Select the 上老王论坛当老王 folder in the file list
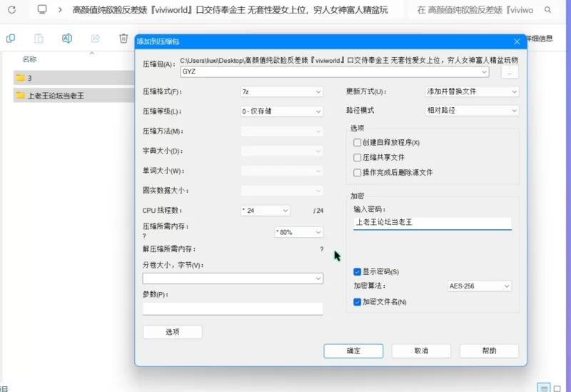 tap(74, 96)
